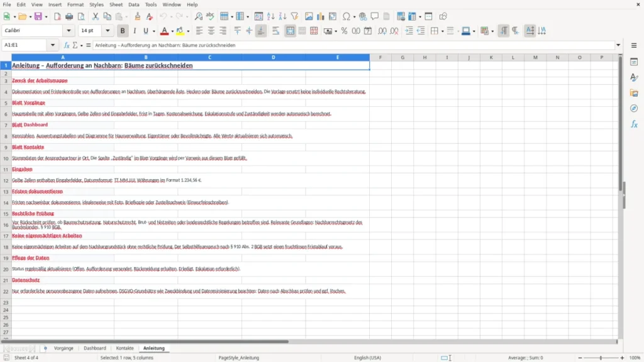This screenshot has height=362, width=644.
Task: Click PageStyle_Anleitung in status bar
Action: 238,358
